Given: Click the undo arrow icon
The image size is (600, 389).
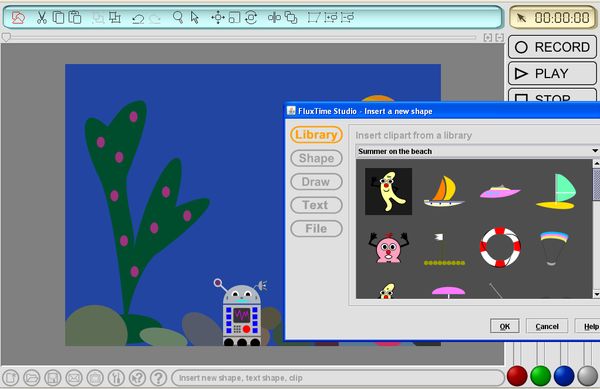Looking at the screenshot, I should point(138,18).
